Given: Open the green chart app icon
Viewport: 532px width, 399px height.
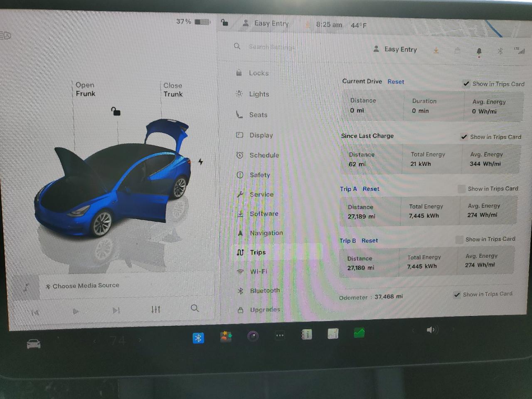Looking at the screenshot, I should [359, 332].
